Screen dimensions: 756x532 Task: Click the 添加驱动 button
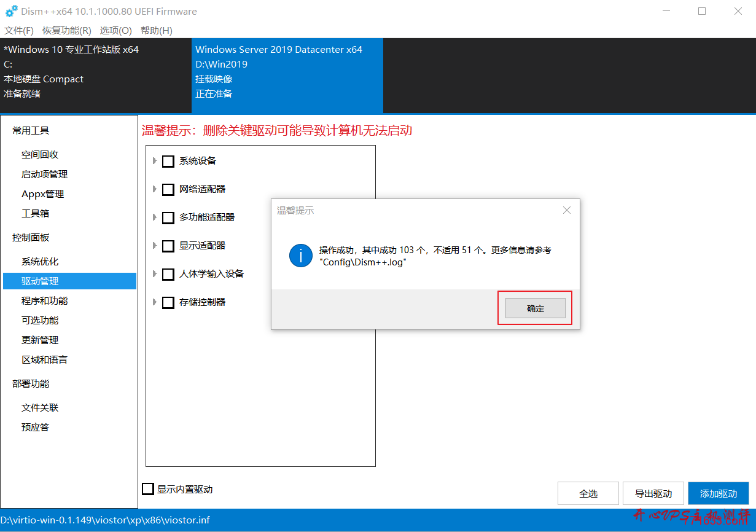(x=718, y=493)
